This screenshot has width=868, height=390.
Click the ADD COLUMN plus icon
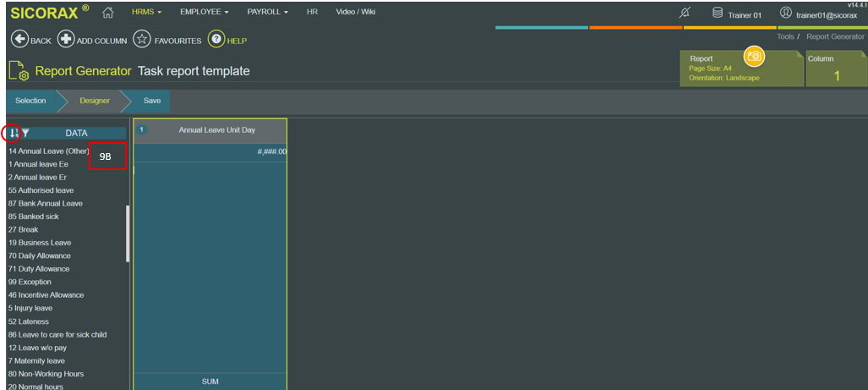click(66, 40)
